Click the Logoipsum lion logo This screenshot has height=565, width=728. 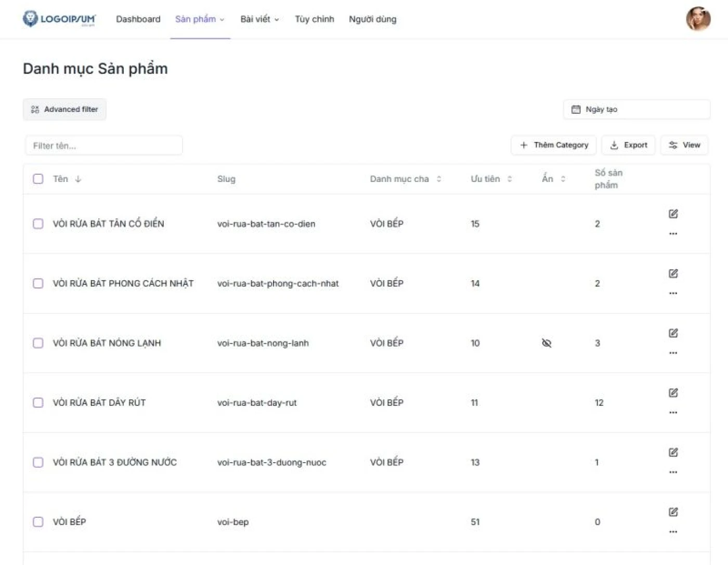[30, 19]
